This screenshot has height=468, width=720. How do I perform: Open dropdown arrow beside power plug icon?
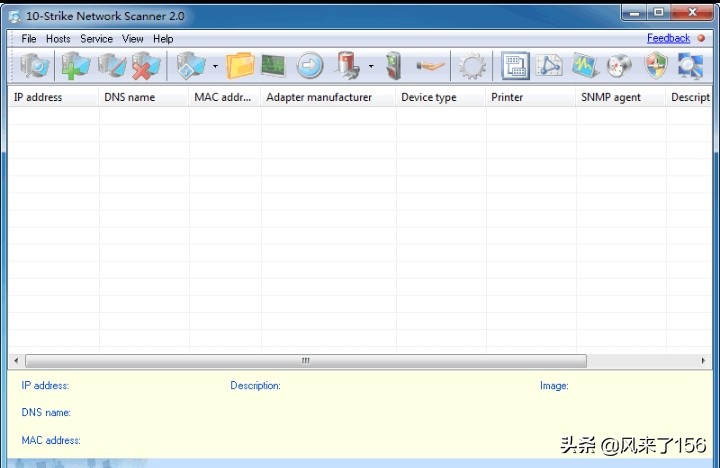click(371, 66)
